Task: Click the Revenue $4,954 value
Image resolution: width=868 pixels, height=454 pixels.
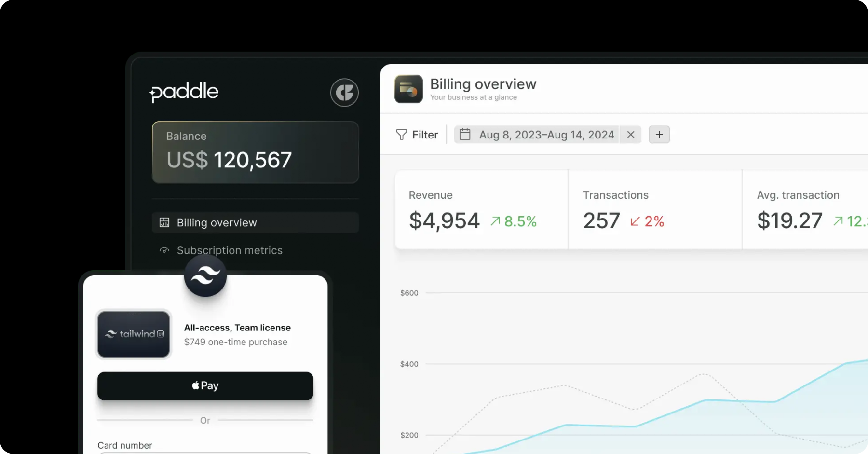Action: [x=444, y=221]
